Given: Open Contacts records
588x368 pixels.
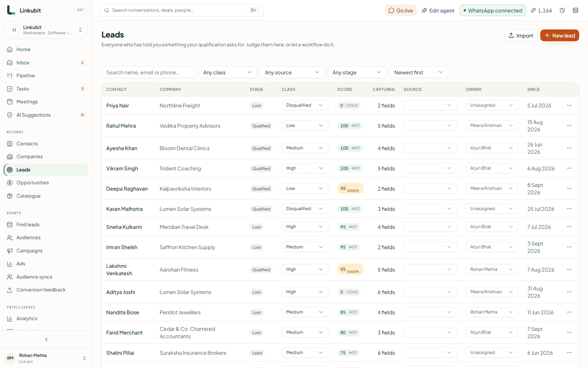Looking at the screenshot, I should 46,144.
